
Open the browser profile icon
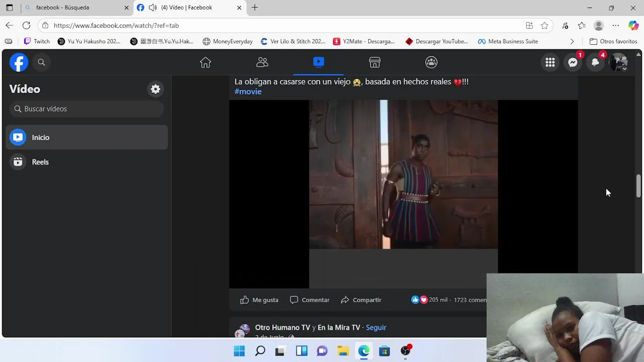pyautogui.click(x=599, y=26)
